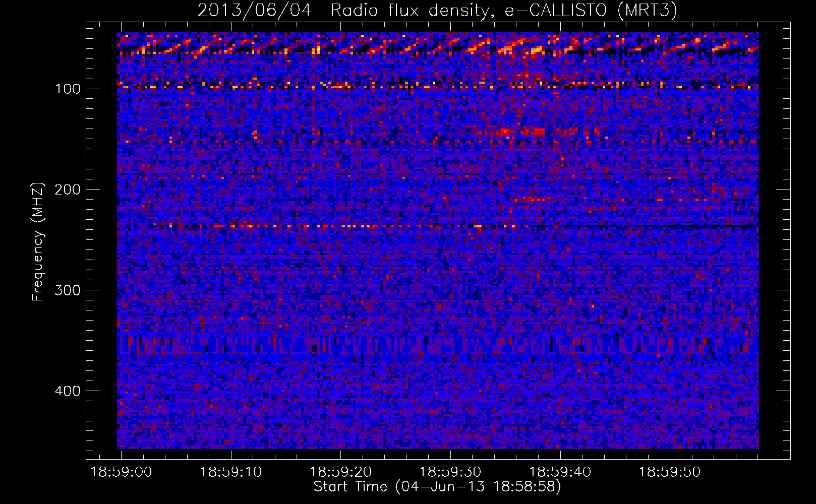Click the 18:59:20 time tick label

point(340,472)
